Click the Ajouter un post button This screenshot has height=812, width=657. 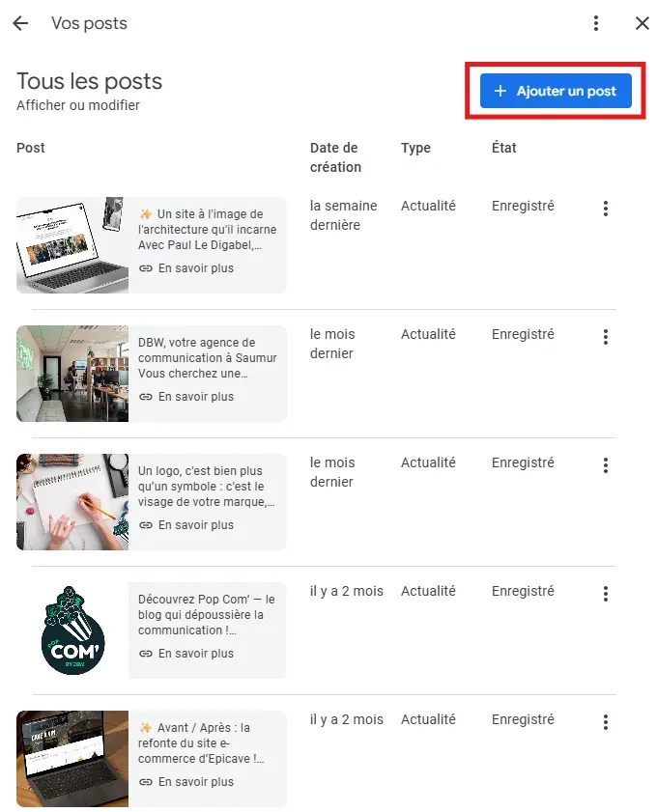click(x=555, y=90)
